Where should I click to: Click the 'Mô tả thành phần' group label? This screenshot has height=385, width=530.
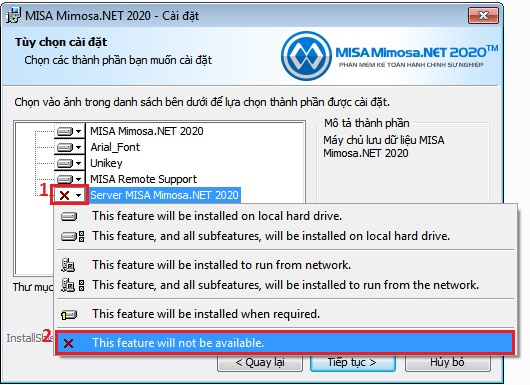coord(367,123)
